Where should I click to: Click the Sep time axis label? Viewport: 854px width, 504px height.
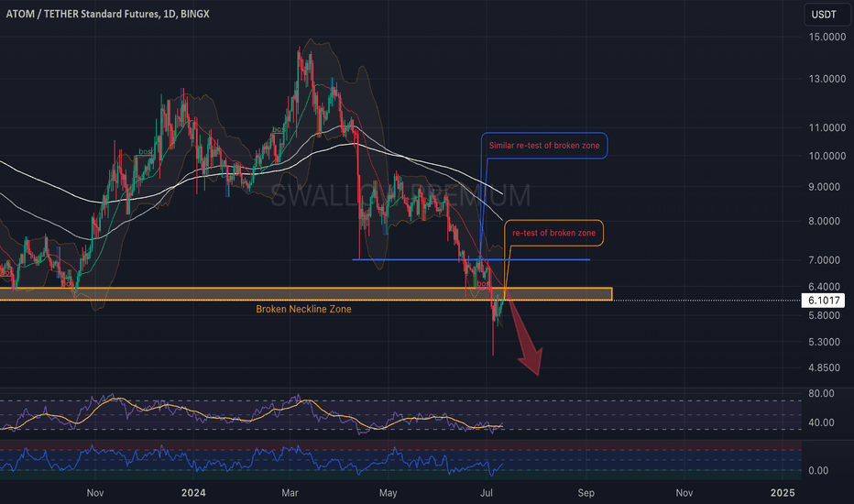click(586, 493)
